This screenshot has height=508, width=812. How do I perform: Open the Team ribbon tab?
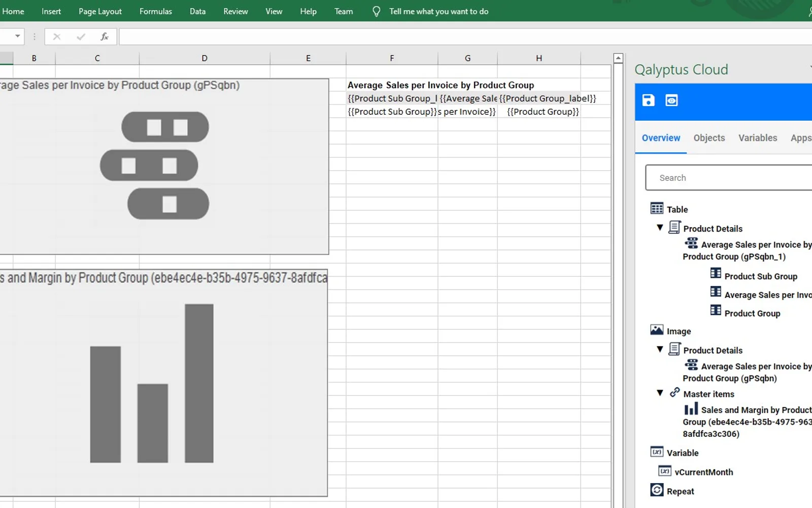point(344,11)
